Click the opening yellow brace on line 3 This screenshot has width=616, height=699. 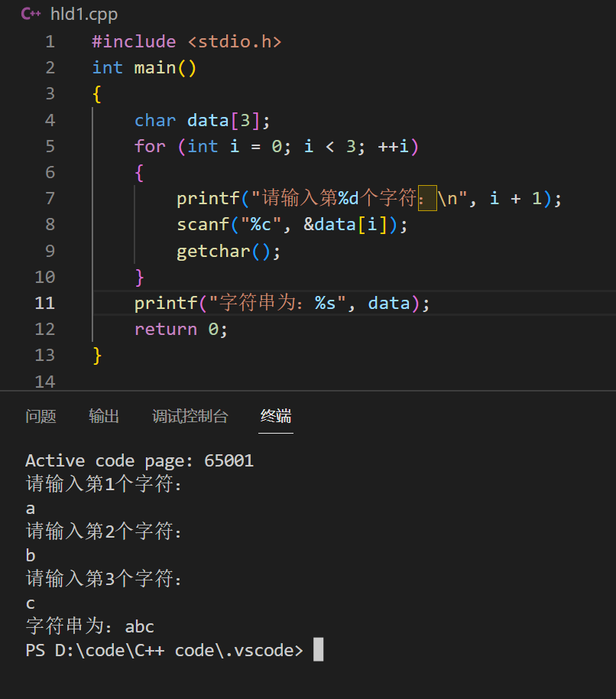click(97, 94)
